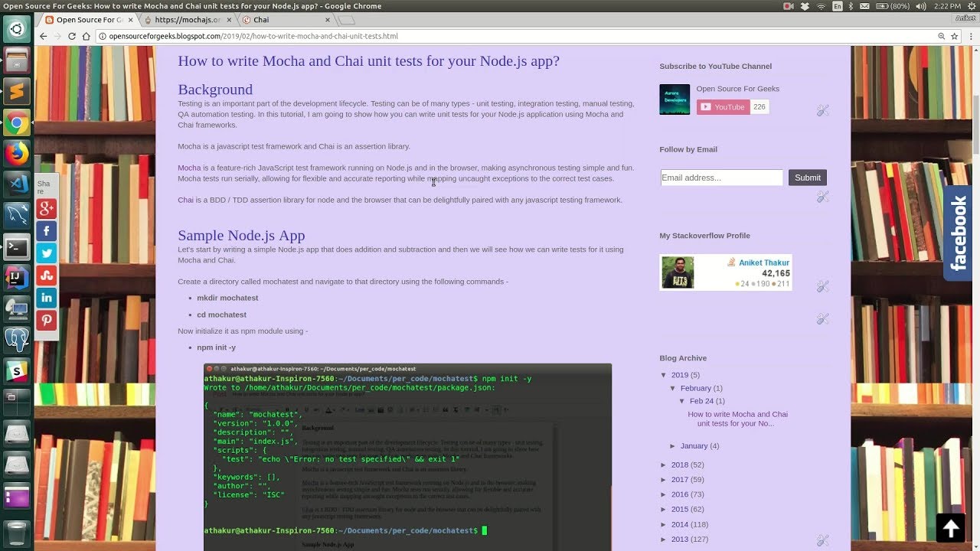Launch Sublime Text from the dock
The width and height of the screenshot is (980, 551).
click(17, 92)
